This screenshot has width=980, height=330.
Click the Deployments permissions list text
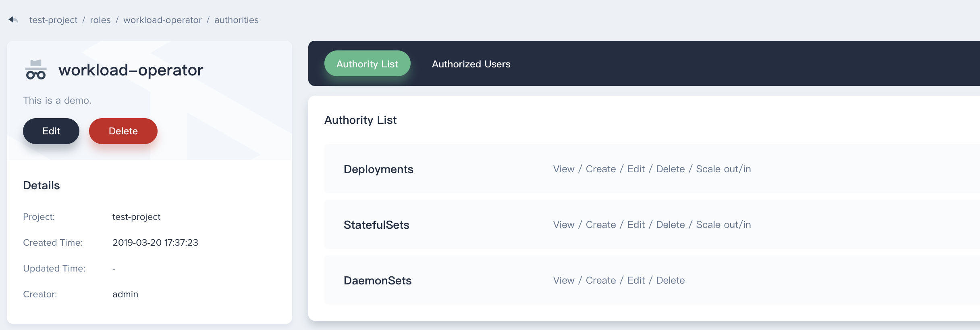pyautogui.click(x=652, y=169)
